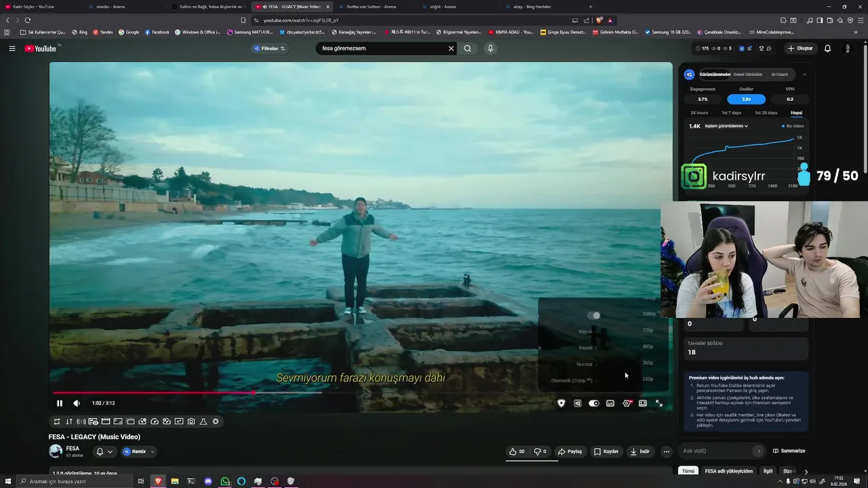Click the shield play icon in player
Screen dimensions: 868x488
coord(561,403)
